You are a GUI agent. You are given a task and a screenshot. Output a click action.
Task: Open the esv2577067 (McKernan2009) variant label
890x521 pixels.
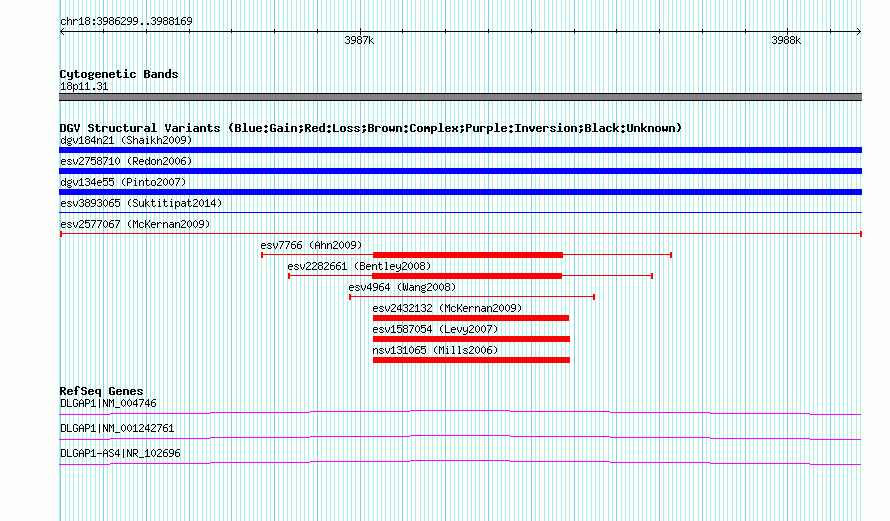(x=135, y=224)
